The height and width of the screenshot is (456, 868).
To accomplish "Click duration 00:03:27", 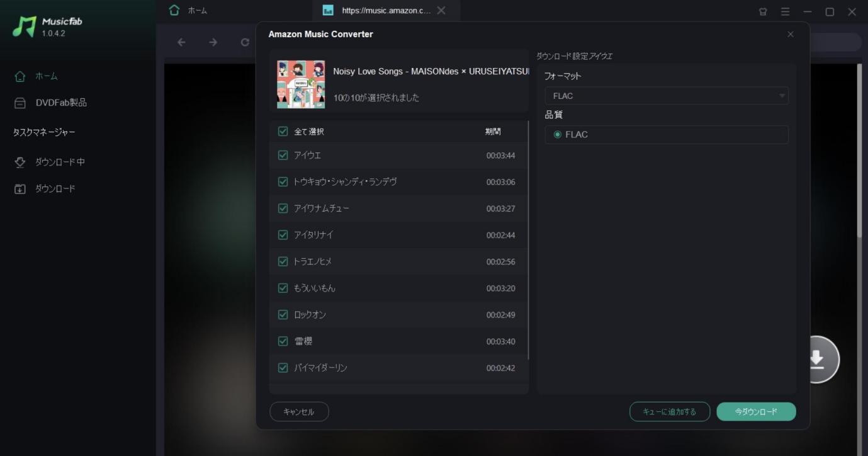I will click(500, 208).
